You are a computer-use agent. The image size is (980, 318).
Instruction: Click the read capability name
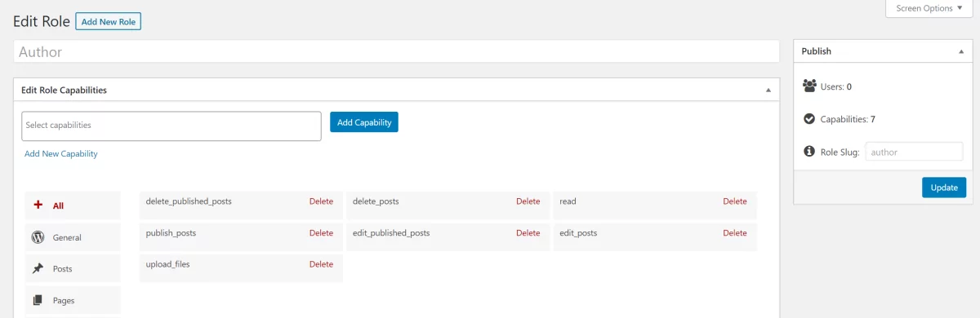point(568,201)
